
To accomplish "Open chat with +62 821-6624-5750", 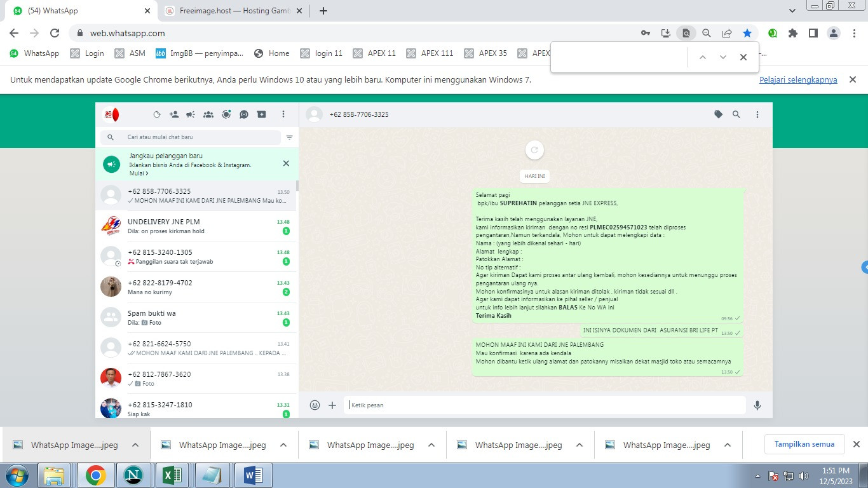I will click(x=196, y=348).
